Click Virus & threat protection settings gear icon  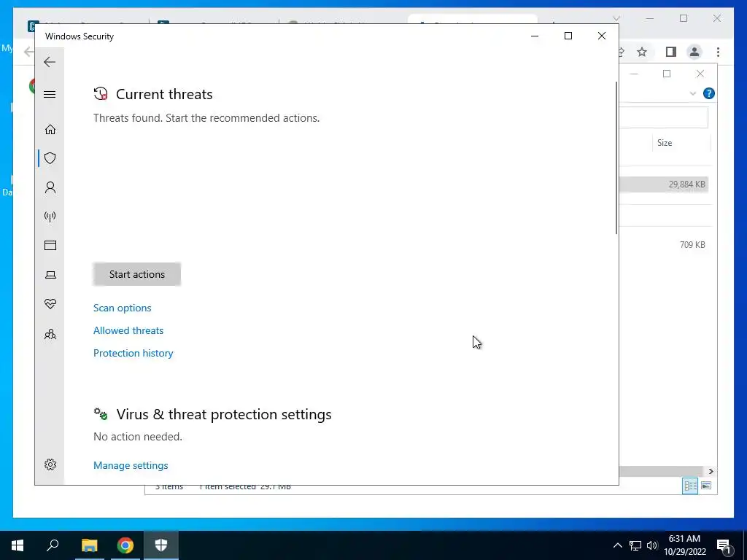101,414
